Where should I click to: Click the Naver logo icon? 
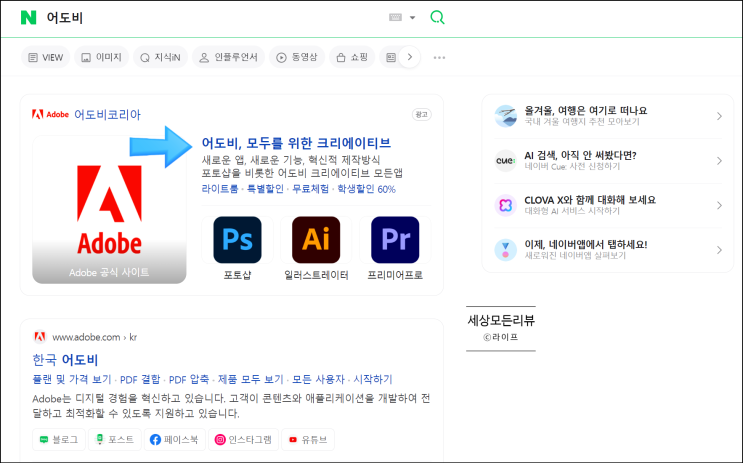point(28,17)
